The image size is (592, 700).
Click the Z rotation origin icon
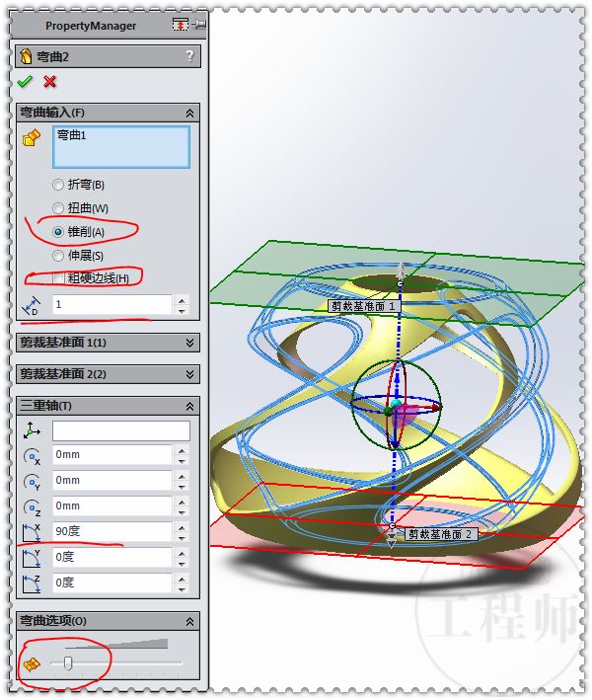[32, 507]
